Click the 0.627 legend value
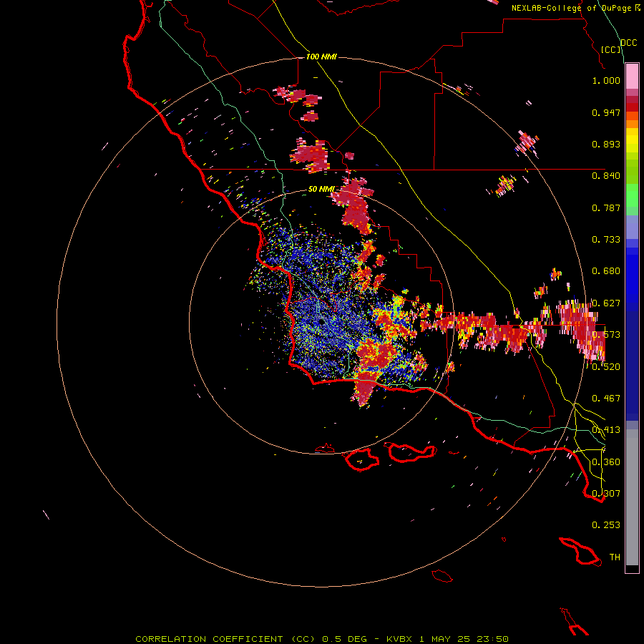Viewport: 644px width, 644px height. point(606,303)
